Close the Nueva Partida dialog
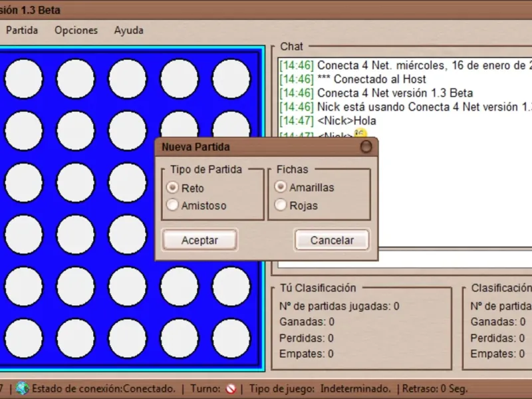Image resolution: width=532 pixels, height=399 pixels. (x=366, y=147)
